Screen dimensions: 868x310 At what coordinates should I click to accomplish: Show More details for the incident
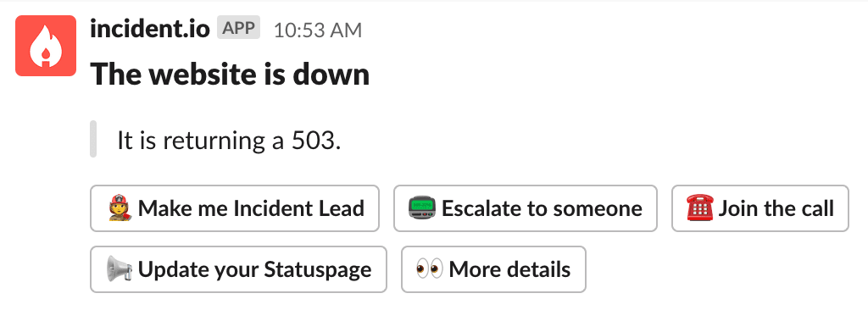pos(493,269)
